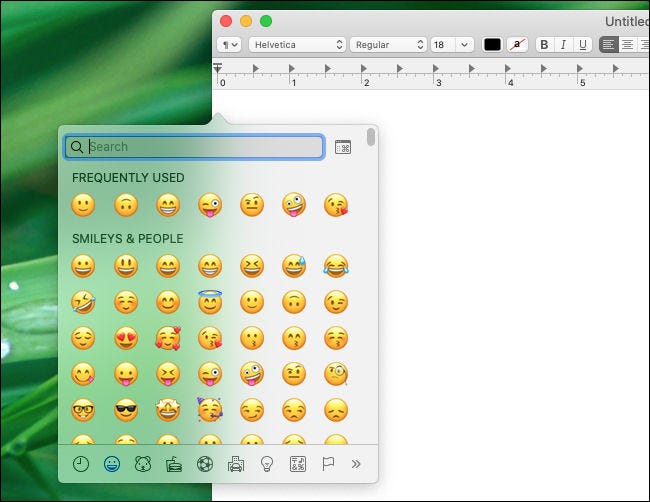The width and height of the screenshot is (650, 502).
Task: Switch to Animals & Nature bear icon
Action: pyautogui.click(x=143, y=464)
